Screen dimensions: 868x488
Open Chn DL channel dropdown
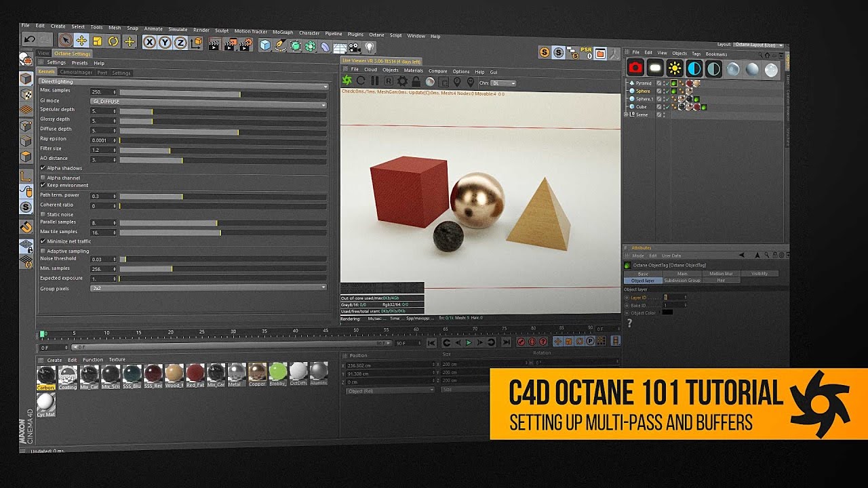[504, 83]
